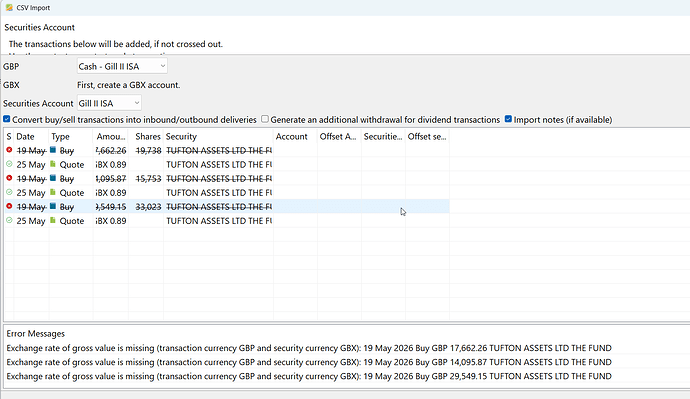Click error message for GBP 17,662.26 buy

pyautogui.click(x=309, y=348)
